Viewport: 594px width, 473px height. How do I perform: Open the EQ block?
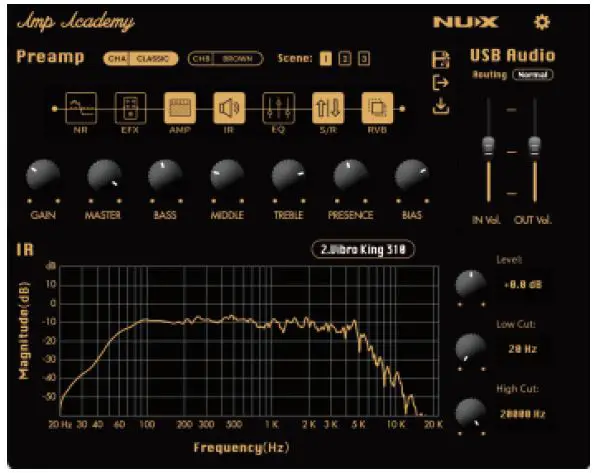click(278, 108)
